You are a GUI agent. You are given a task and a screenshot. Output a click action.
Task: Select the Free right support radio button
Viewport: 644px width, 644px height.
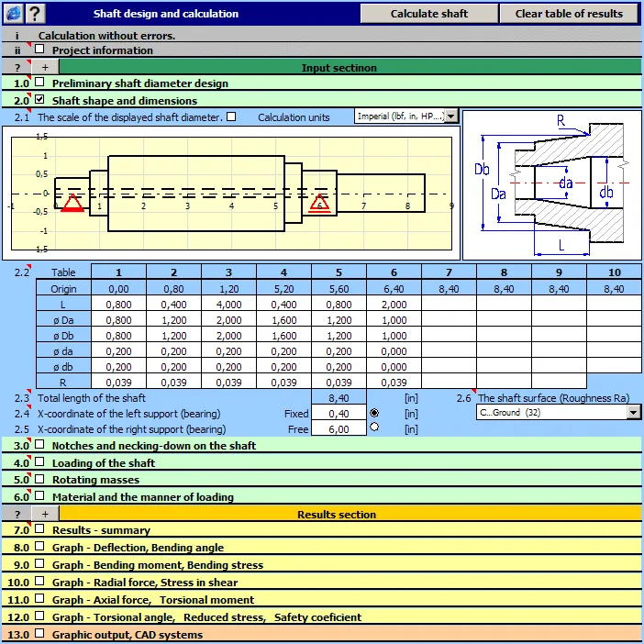[374, 427]
